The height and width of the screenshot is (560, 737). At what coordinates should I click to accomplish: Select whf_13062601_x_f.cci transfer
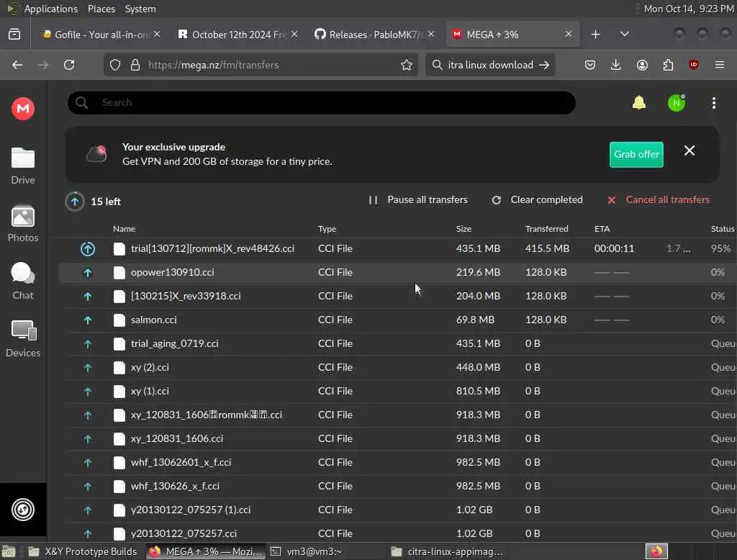click(397, 462)
